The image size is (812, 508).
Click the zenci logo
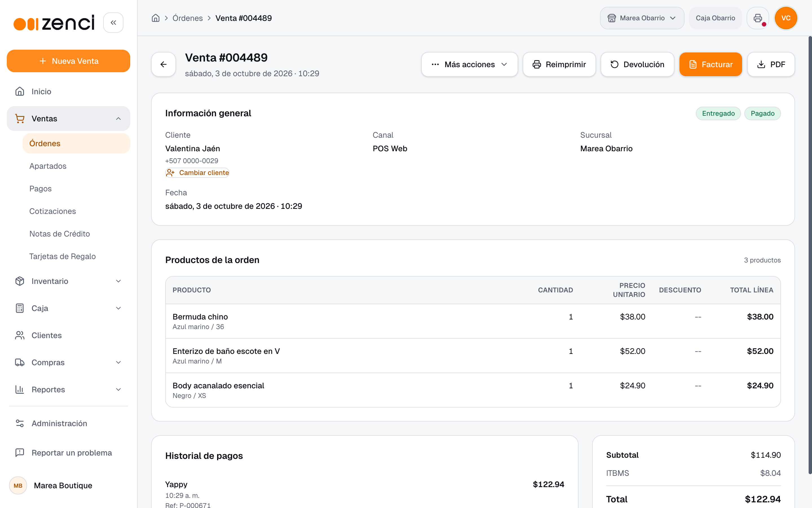[54, 23]
